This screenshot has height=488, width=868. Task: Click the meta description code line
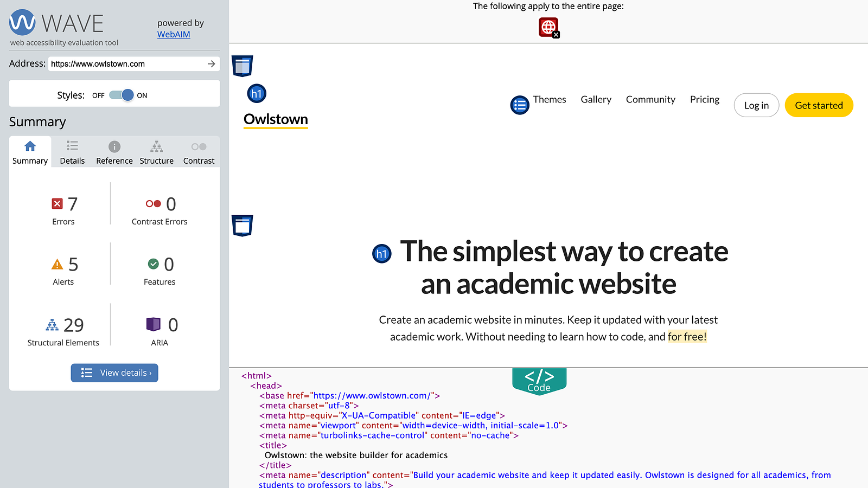point(545,480)
